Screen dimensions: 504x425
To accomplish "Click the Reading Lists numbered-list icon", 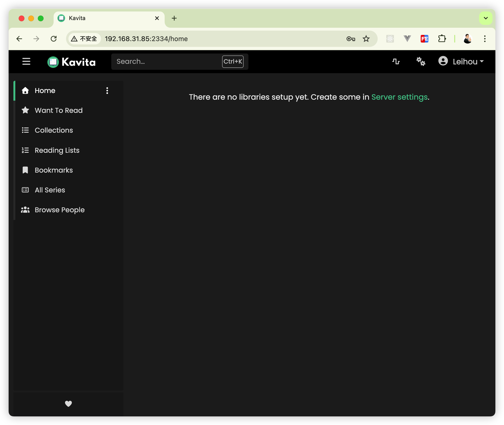I will (25, 150).
